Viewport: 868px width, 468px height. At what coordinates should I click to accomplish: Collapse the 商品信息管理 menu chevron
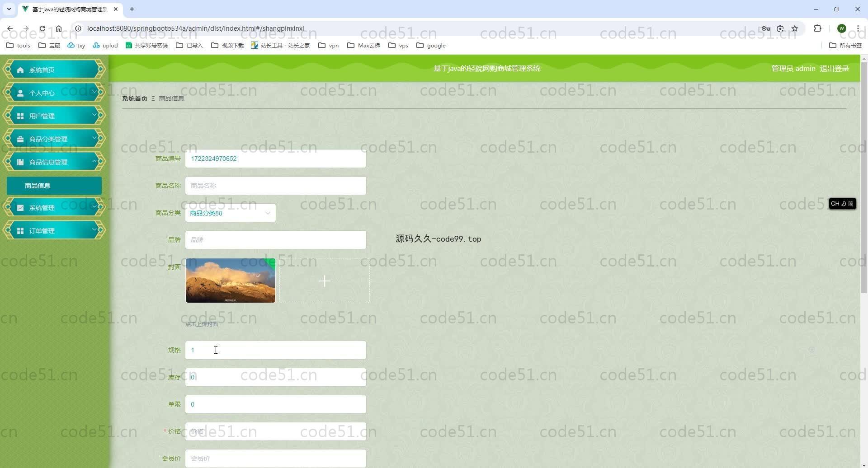click(94, 161)
